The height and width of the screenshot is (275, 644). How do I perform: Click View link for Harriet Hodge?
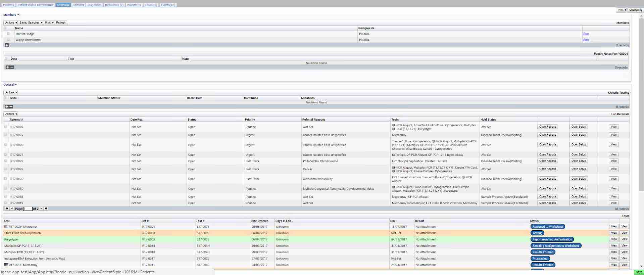pyautogui.click(x=586, y=34)
